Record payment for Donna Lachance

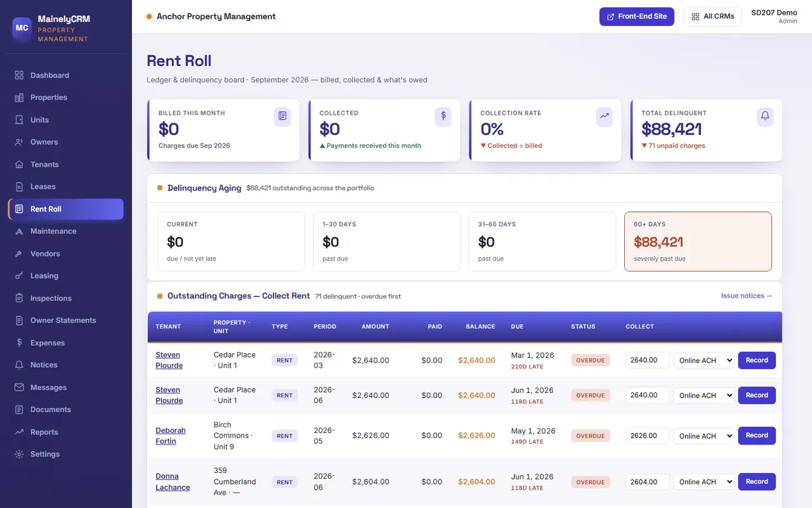(757, 481)
